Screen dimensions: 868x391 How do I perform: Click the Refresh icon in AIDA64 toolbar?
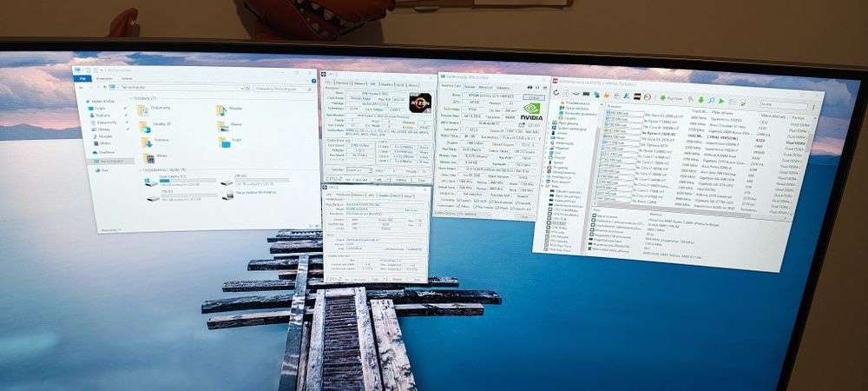pos(556,92)
